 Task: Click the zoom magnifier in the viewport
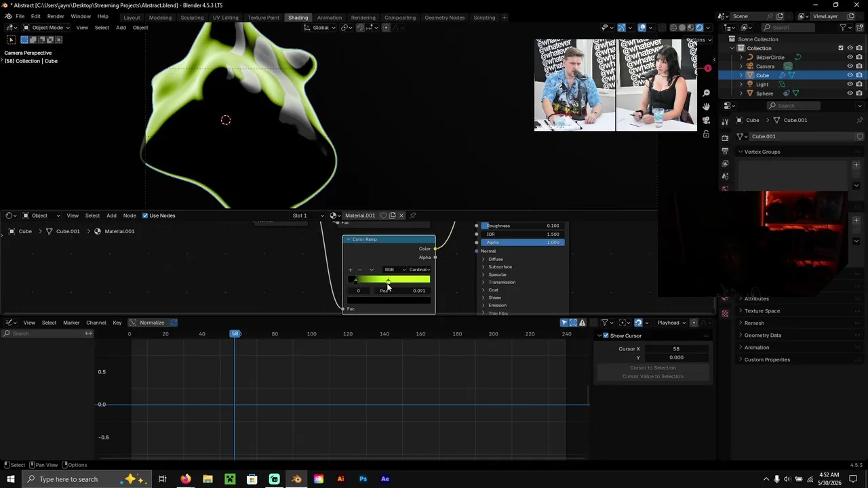[x=706, y=93]
